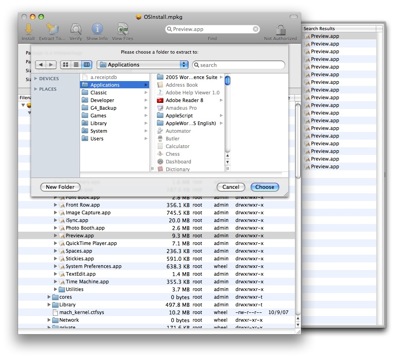The width and height of the screenshot is (400, 362).
Task: Select the AppleWor...S English) folder
Action: click(x=189, y=123)
